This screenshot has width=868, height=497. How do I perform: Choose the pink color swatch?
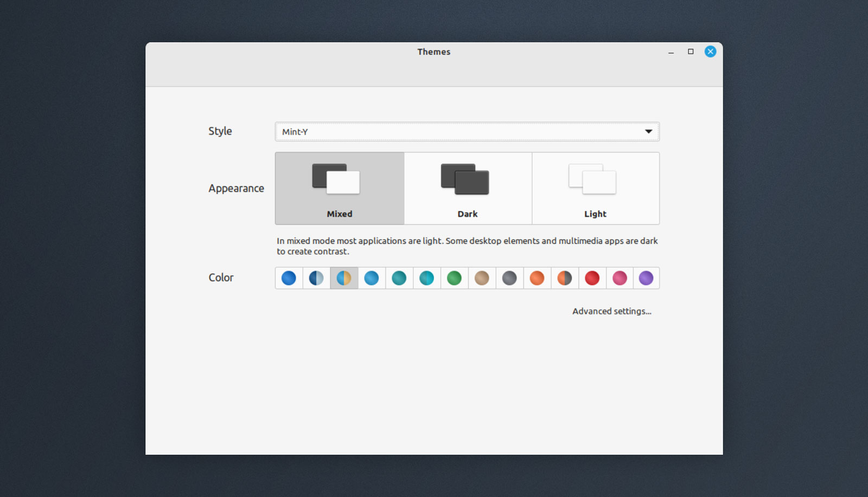pos(620,278)
